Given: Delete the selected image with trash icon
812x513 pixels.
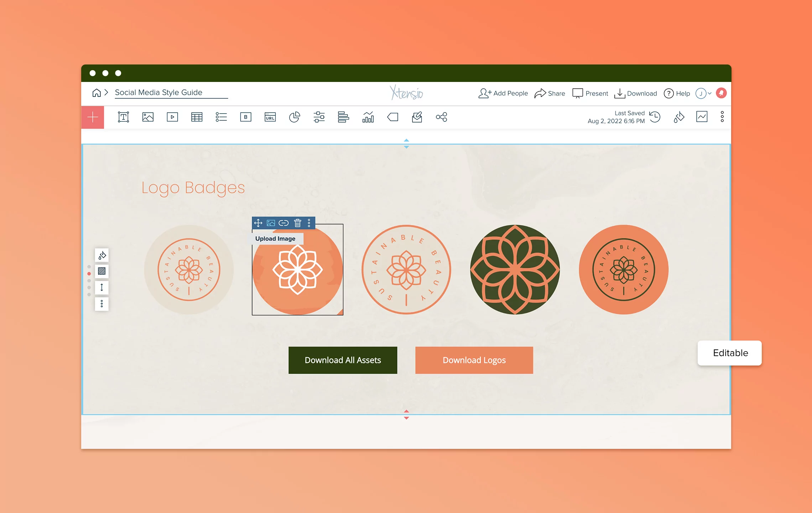Looking at the screenshot, I should tap(297, 223).
